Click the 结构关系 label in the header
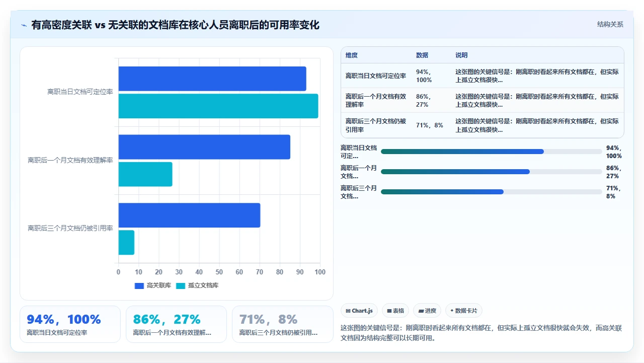This screenshot has width=644, height=363. click(x=610, y=25)
